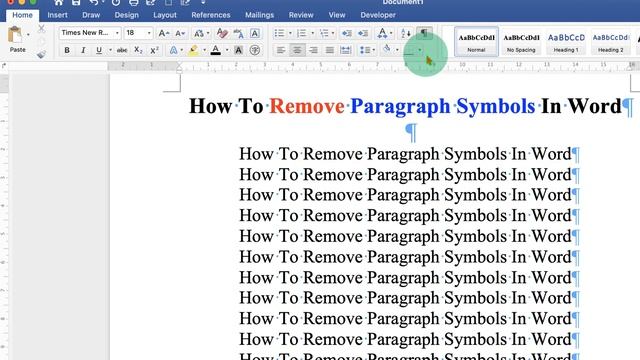Image resolution: width=640 pixels, height=360 pixels.
Task: Toggle Strikethrough abc button
Action: coord(122,50)
